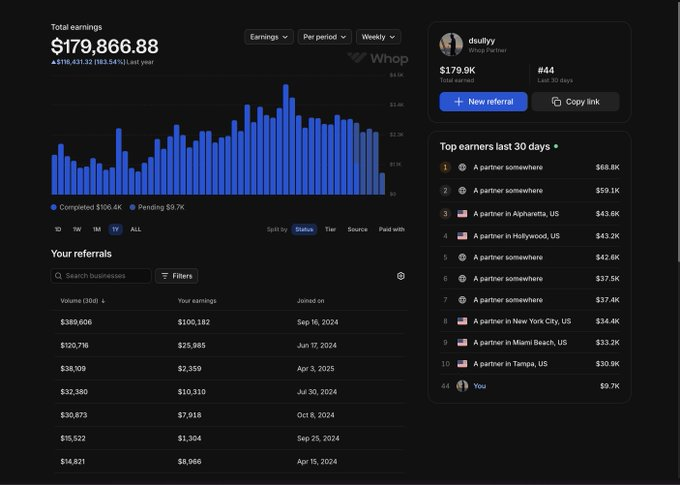Click the $120,716 volume row

[230, 345]
